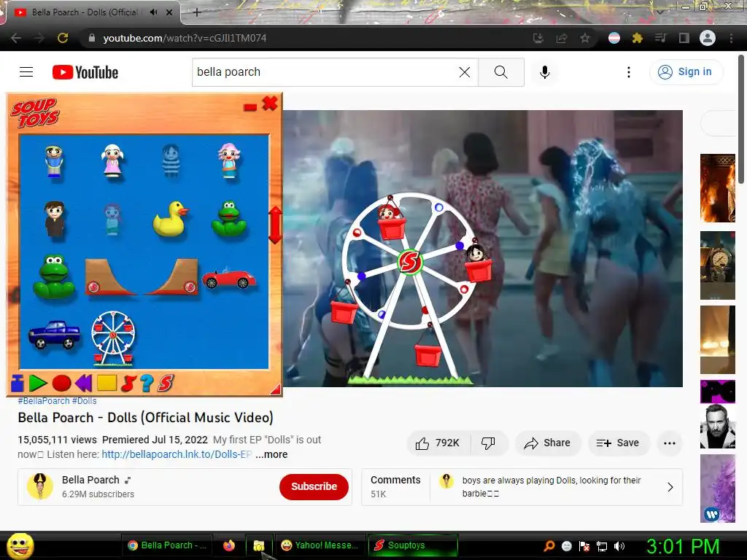Click the red resize corner of Soup Toys
747x560 pixels.
(275, 389)
